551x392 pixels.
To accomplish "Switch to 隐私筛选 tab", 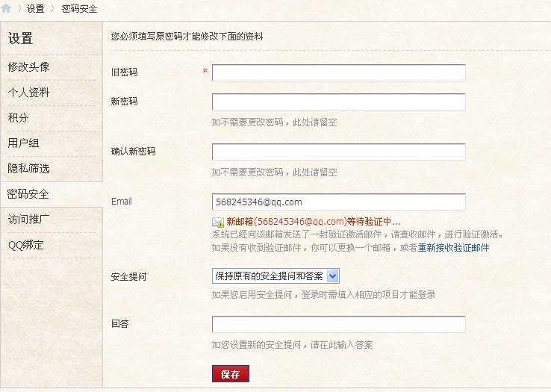I will pos(29,169).
